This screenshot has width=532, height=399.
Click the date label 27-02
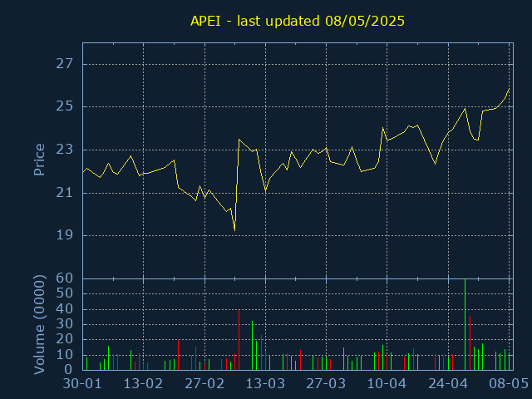click(204, 384)
